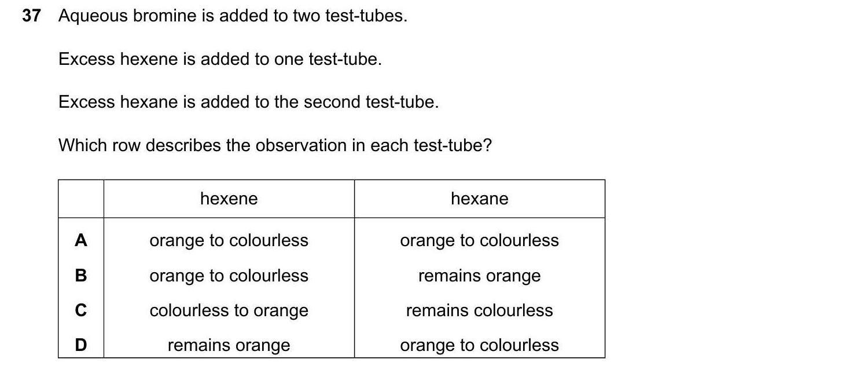Viewport: 868px width, 366px height.
Task: Click row A hexane cell 'orange to colourless'
Action: tap(479, 240)
